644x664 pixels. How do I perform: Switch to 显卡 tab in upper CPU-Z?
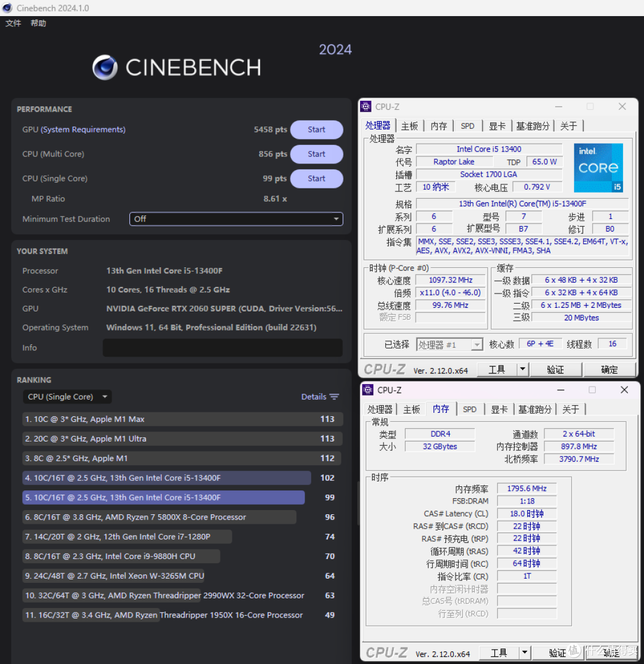click(x=497, y=126)
